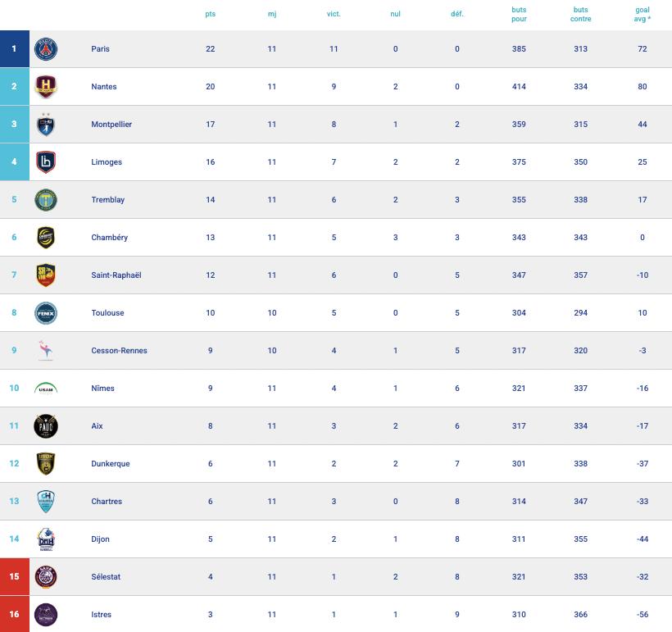Click the goal avg column header
The height and width of the screenshot is (632, 672).
pyautogui.click(x=642, y=14)
